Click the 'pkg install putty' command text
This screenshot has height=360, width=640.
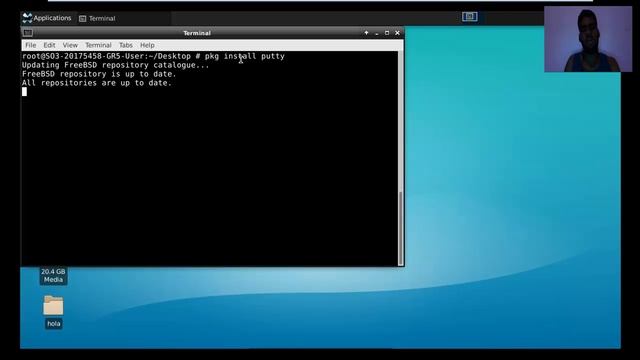pos(244,56)
